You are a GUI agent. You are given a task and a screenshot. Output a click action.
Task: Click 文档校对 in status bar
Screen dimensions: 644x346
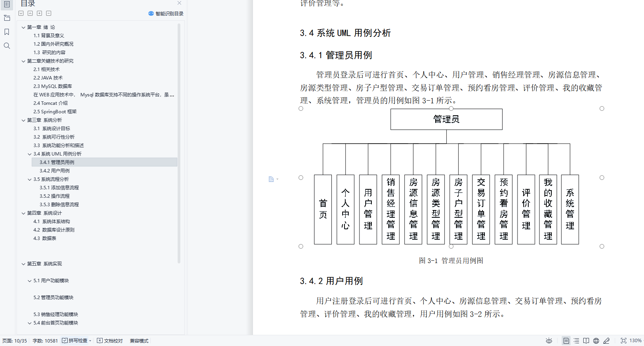(110, 341)
